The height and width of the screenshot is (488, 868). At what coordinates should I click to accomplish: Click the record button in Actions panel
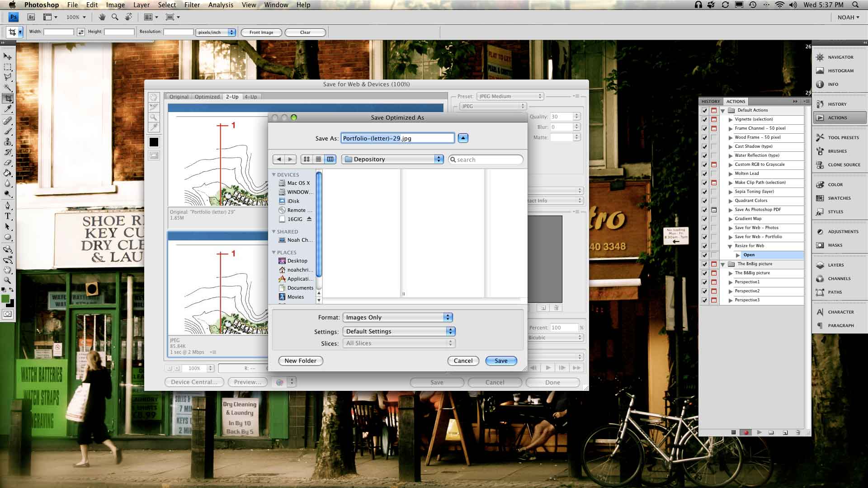click(746, 432)
